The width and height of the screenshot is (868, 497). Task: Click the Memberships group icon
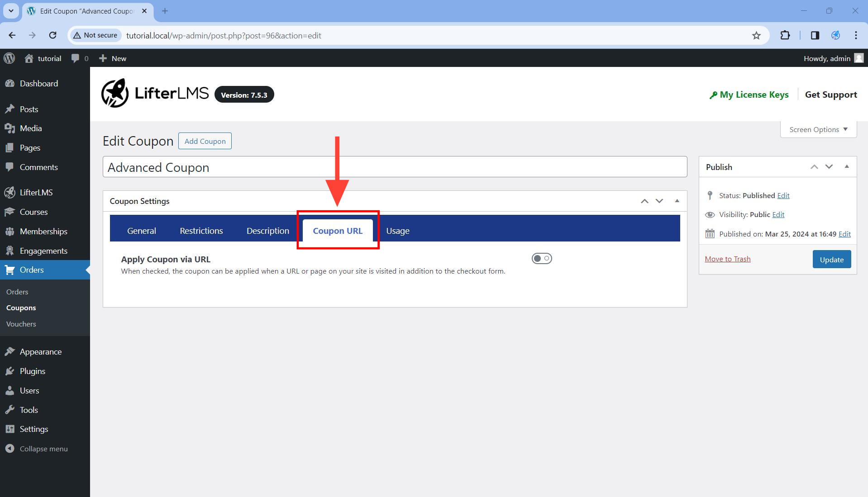pos(10,232)
